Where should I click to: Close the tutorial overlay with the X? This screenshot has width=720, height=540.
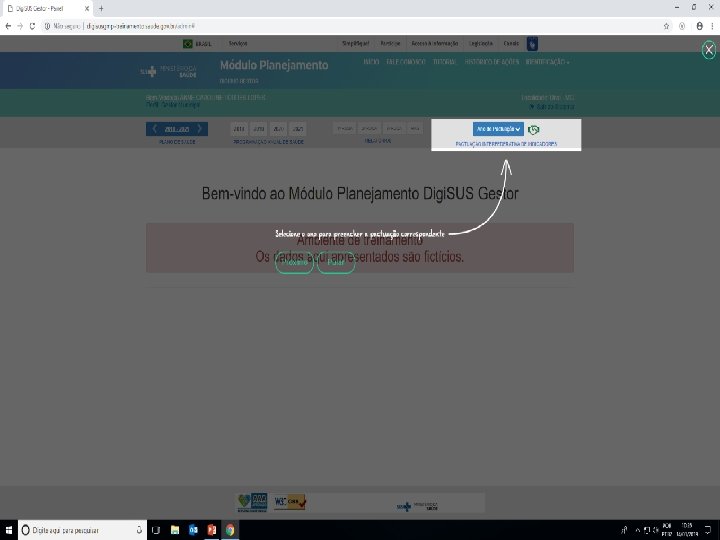tap(709, 50)
